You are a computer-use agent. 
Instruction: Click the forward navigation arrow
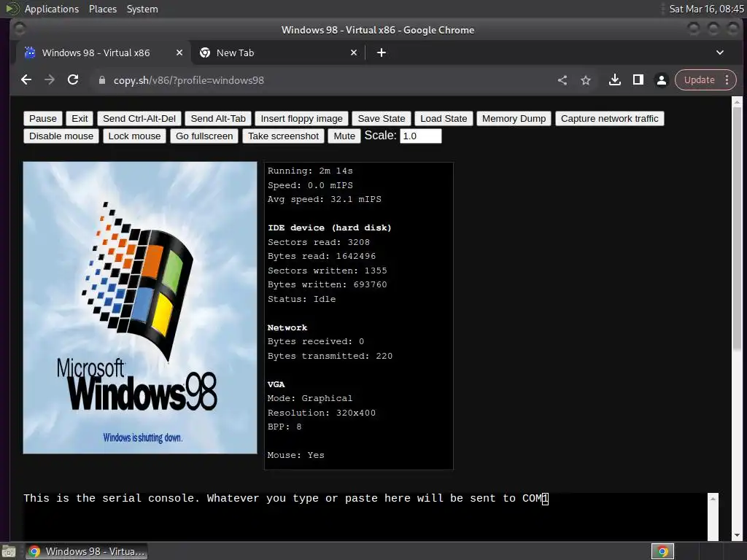(x=50, y=80)
